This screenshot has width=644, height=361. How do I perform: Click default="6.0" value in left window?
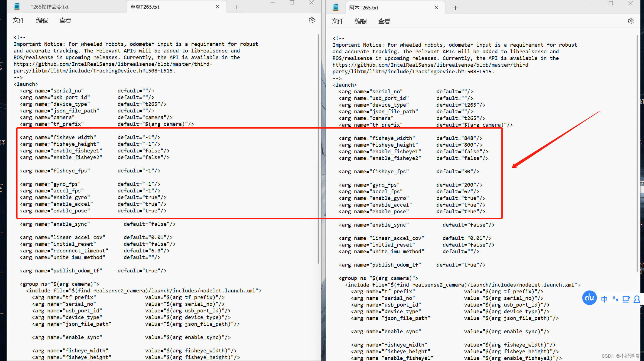pos(147,250)
